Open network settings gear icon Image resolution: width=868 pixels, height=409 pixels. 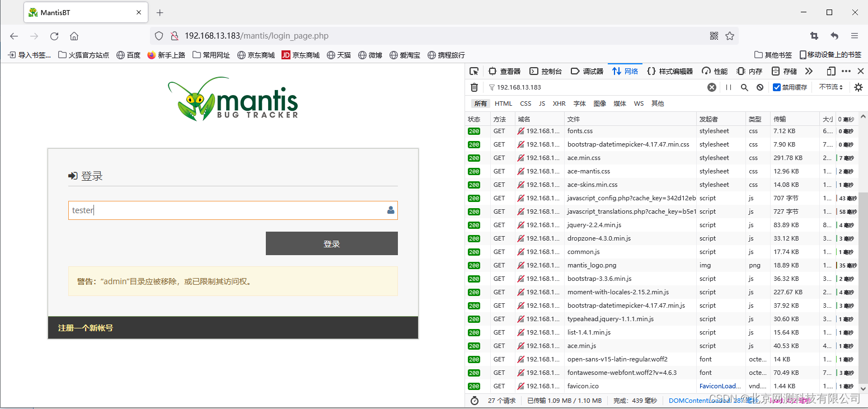coord(858,87)
